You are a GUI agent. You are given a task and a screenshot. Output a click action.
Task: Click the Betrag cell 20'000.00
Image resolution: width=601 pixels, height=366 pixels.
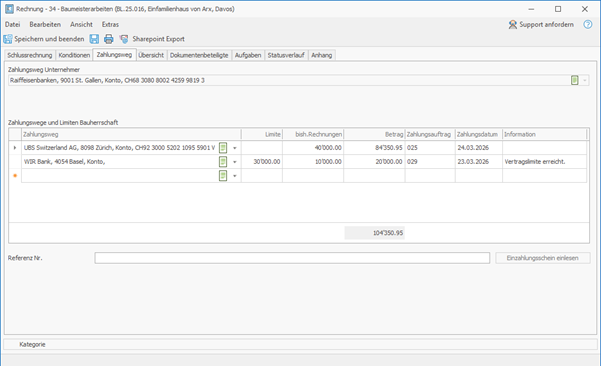(x=374, y=162)
